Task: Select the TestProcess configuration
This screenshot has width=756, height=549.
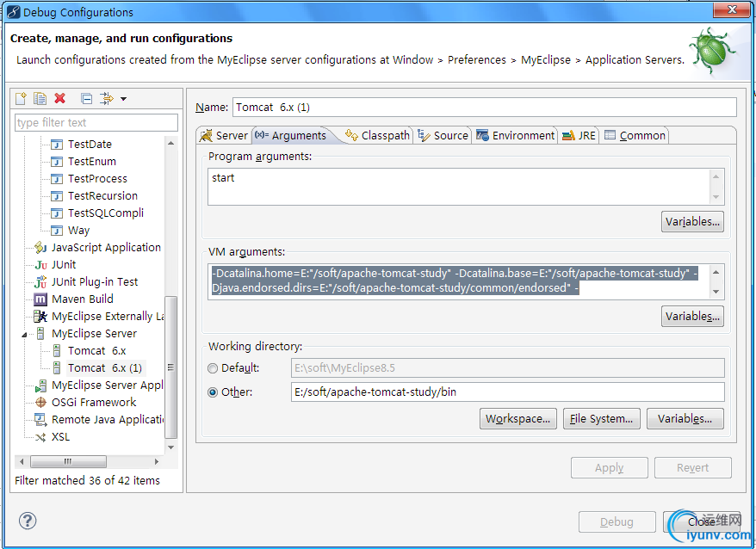Action: 97,179
